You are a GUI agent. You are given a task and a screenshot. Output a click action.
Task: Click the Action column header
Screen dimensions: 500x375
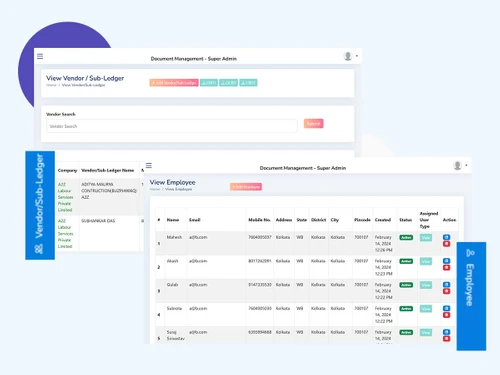[449, 220]
